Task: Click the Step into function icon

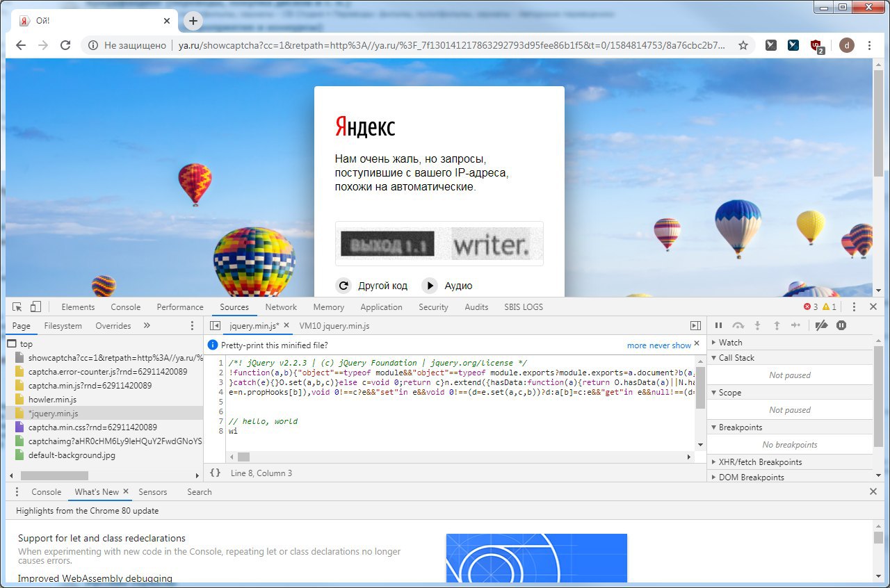Action: coord(758,325)
